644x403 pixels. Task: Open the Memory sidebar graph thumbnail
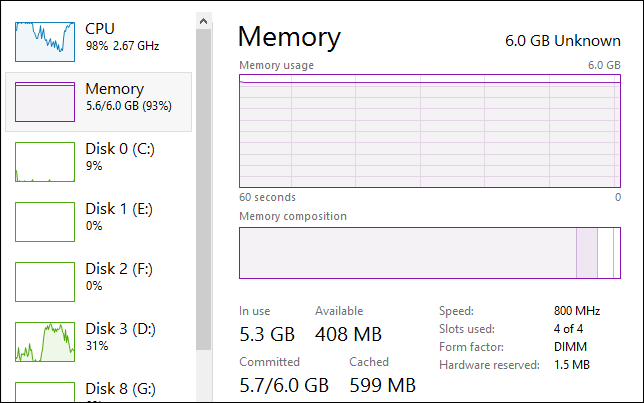[45, 102]
